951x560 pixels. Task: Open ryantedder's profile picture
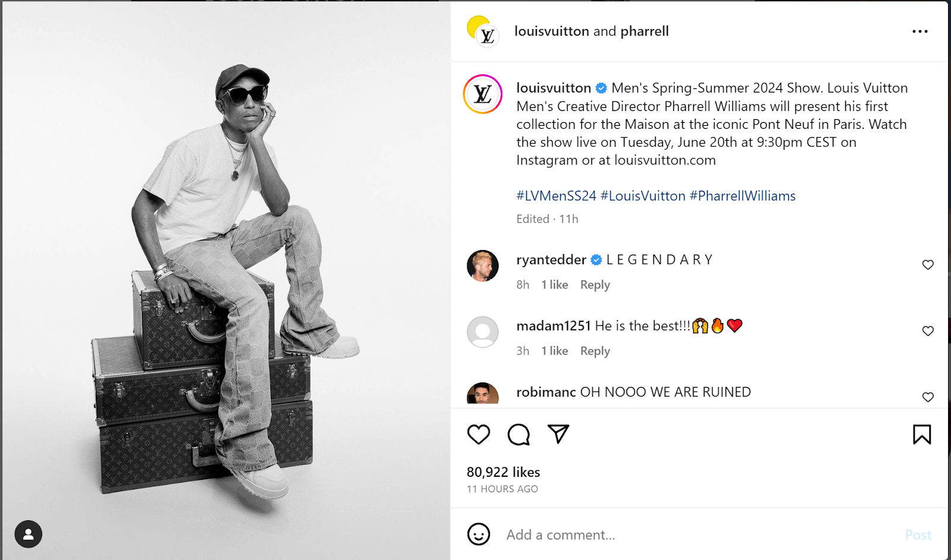click(483, 265)
